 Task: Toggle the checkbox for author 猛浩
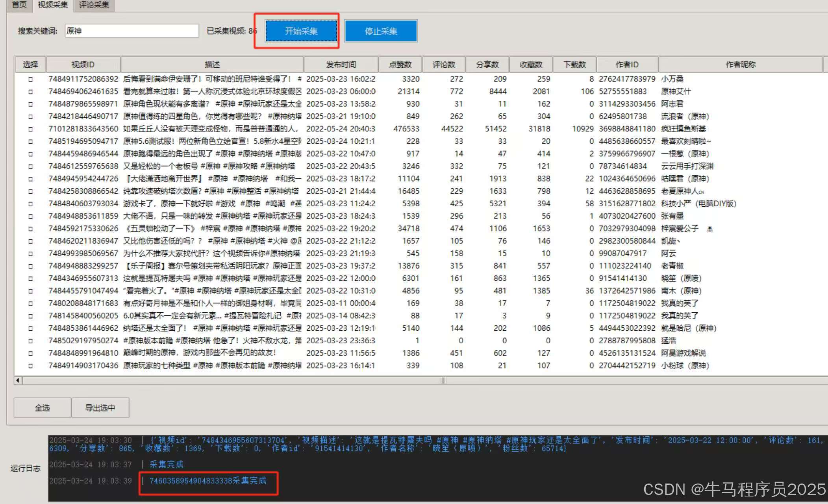[x=30, y=341]
